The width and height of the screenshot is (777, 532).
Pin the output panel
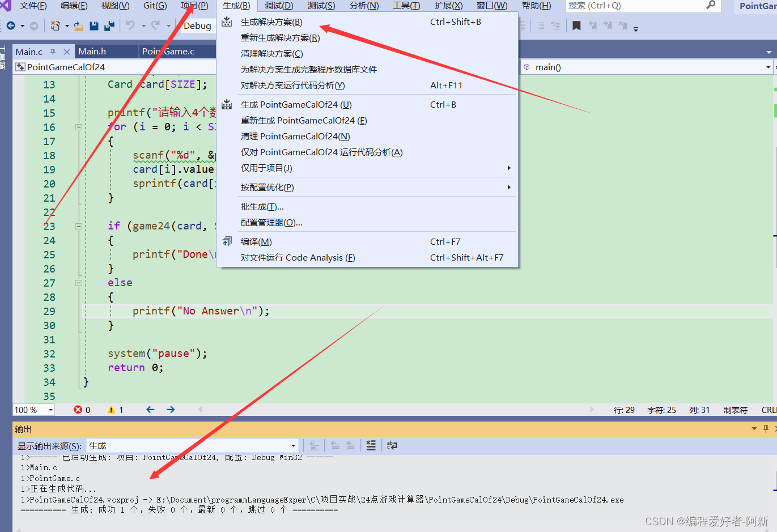point(766,429)
